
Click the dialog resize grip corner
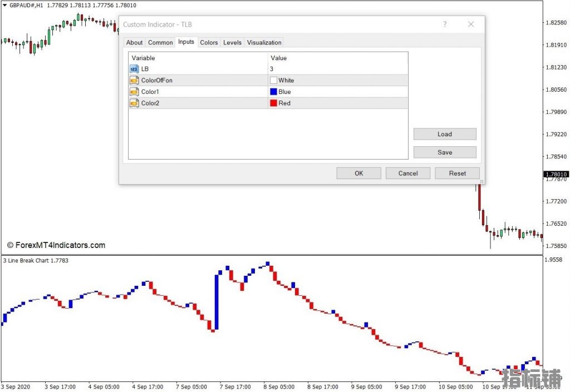click(481, 181)
